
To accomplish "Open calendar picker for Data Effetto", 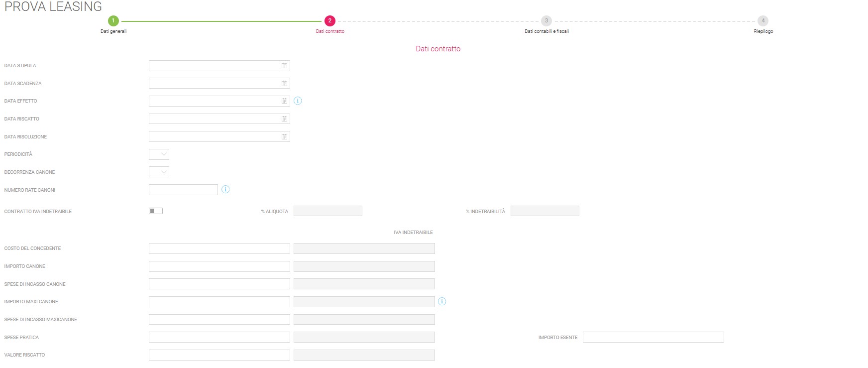I will pos(284,101).
